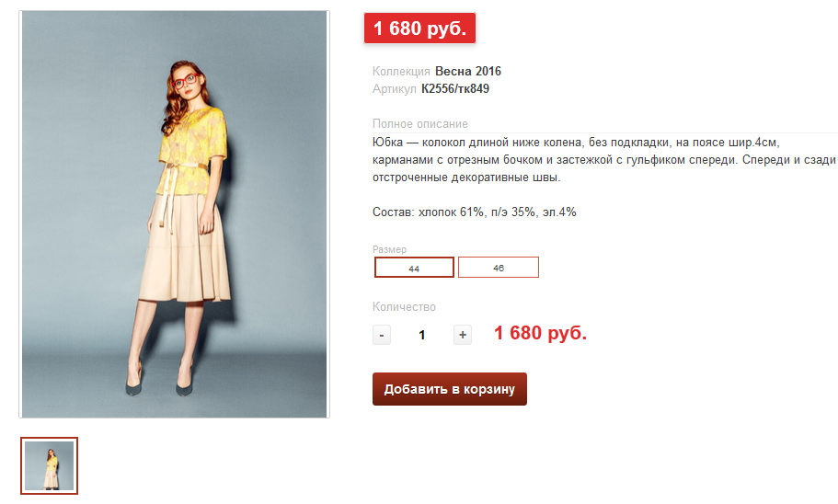The image size is (838, 504).
Task: Click the Количество label
Action: (x=404, y=307)
